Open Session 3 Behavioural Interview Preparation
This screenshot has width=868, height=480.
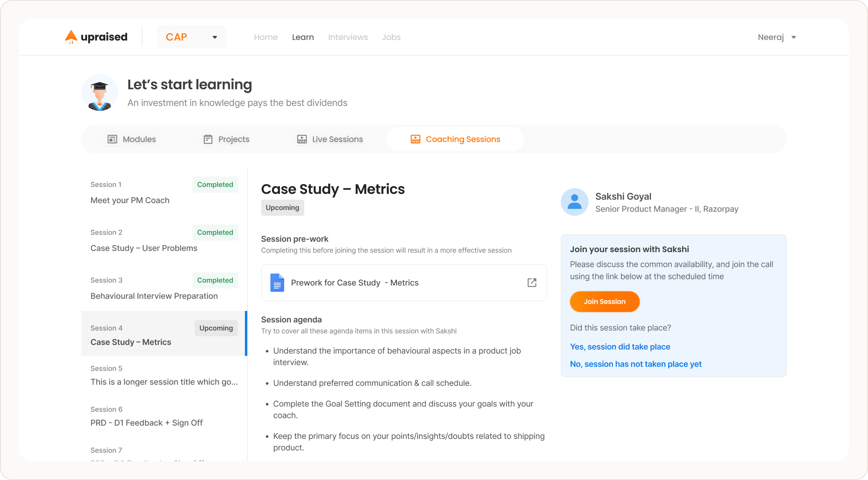(x=164, y=287)
